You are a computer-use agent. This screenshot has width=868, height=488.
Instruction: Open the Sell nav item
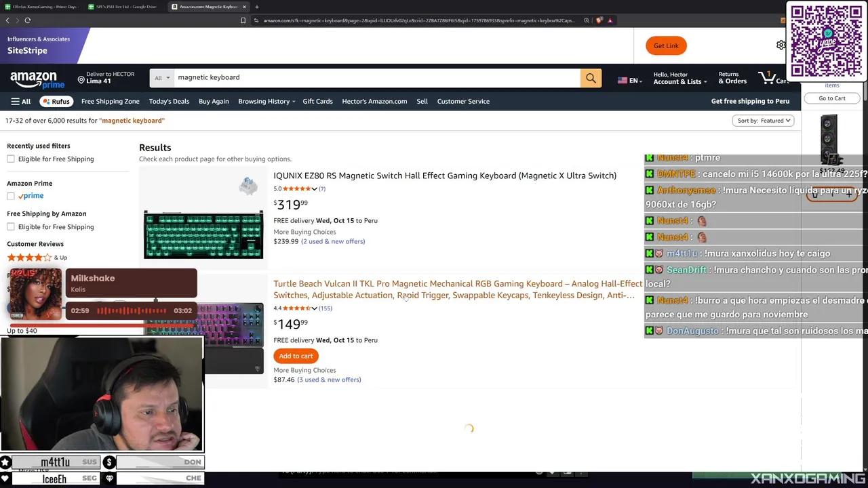tap(422, 102)
